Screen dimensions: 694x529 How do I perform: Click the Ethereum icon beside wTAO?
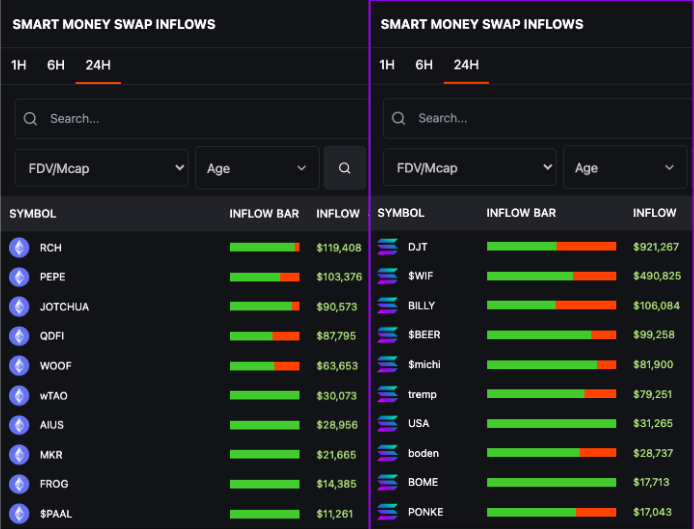pos(19,395)
